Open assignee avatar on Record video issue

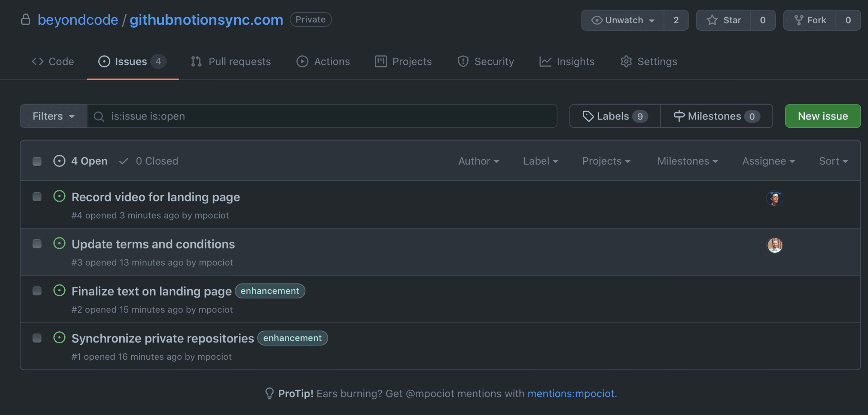coord(774,198)
